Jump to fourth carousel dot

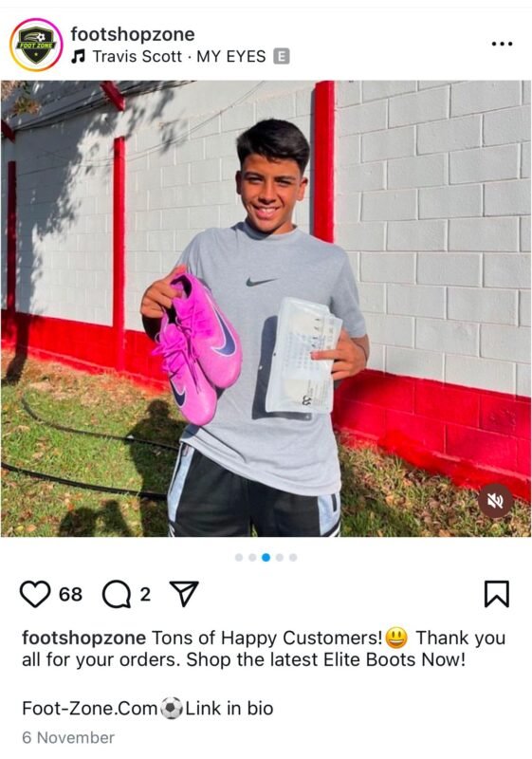pos(280,558)
